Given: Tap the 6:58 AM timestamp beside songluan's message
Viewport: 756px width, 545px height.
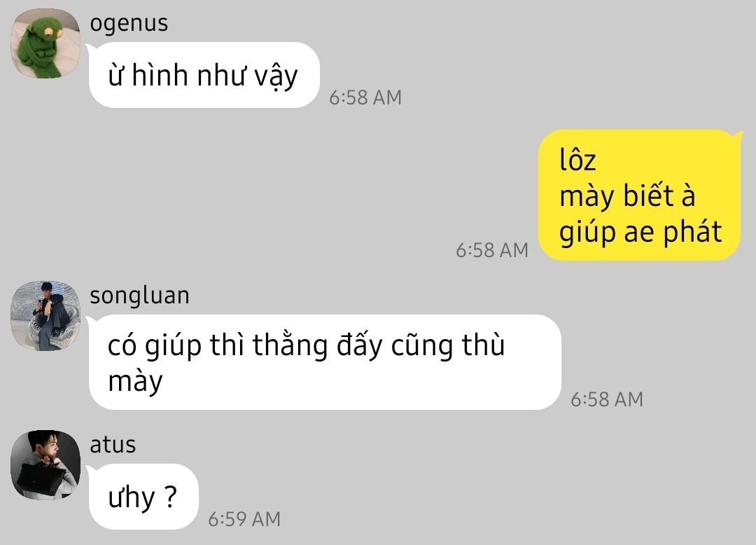Looking at the screenshot, I should click(607, 399).
